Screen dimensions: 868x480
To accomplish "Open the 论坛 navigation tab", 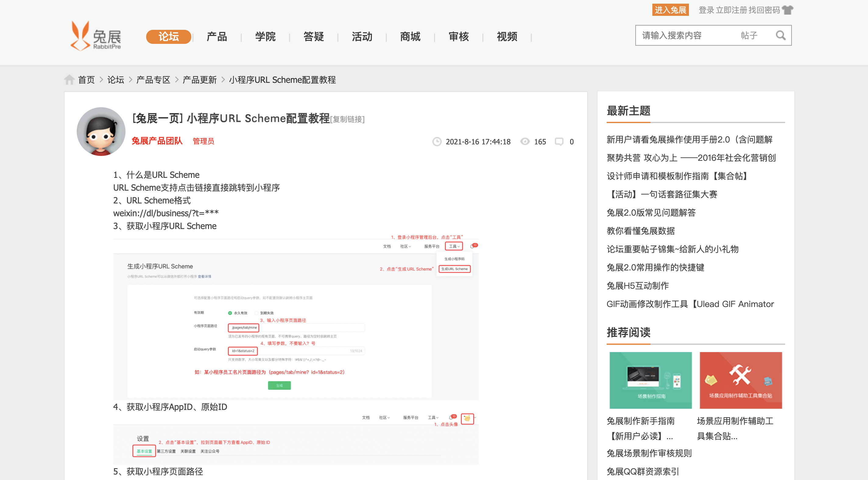I will click(x=168, y=37).
